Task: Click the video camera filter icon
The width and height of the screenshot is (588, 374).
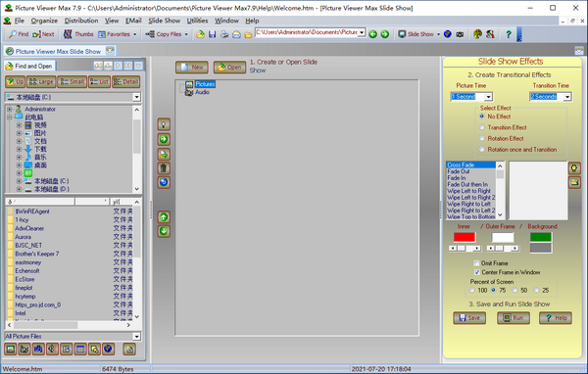Action: coord(24,350)
